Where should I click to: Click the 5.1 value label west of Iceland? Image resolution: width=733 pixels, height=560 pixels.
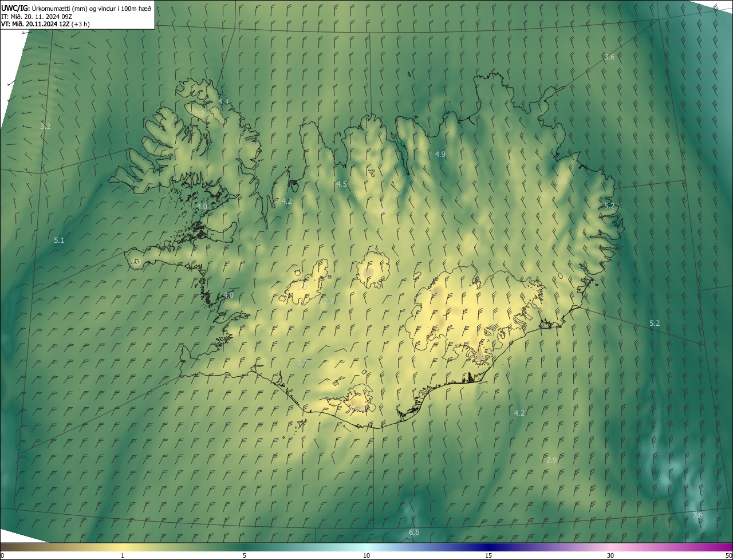[x=59, y=240]
